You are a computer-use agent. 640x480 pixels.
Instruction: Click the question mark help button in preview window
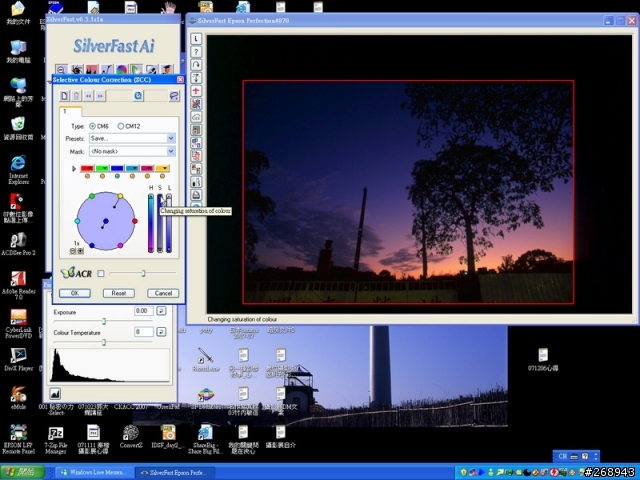pyautogui.click(x=196, y=52)
